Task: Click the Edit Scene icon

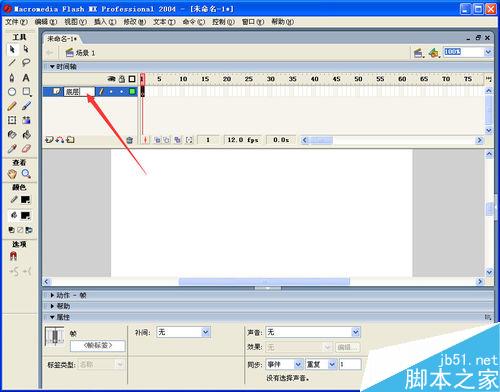Action: (x=418, y=53)
